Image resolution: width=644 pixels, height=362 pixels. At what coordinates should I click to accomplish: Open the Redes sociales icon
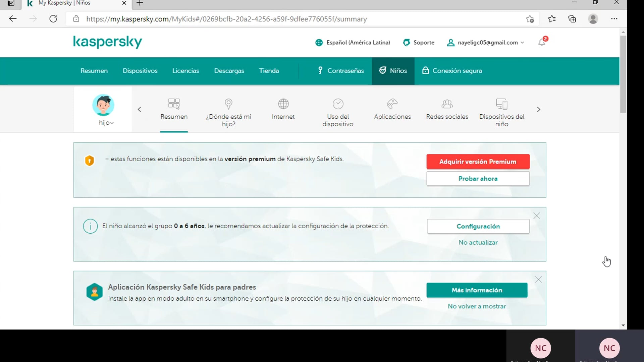click(x=447, y=104)
